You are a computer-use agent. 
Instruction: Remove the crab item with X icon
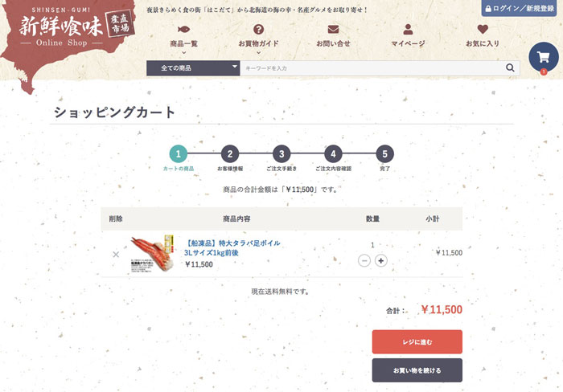coord(116,255)
